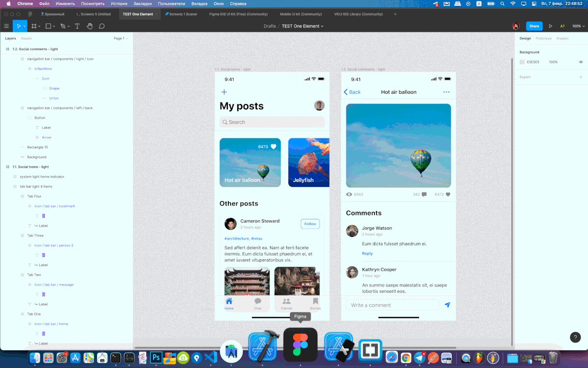Switch to the Assets panel tab
This screenshot has width=588, height=368.
pyautogui.click(x=26, y=38)
